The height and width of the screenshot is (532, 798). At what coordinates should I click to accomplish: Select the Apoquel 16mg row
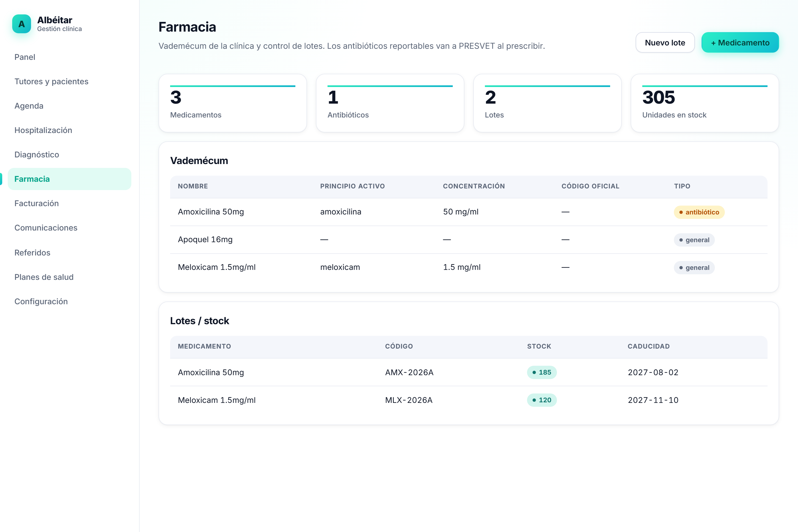click(469, 239)
